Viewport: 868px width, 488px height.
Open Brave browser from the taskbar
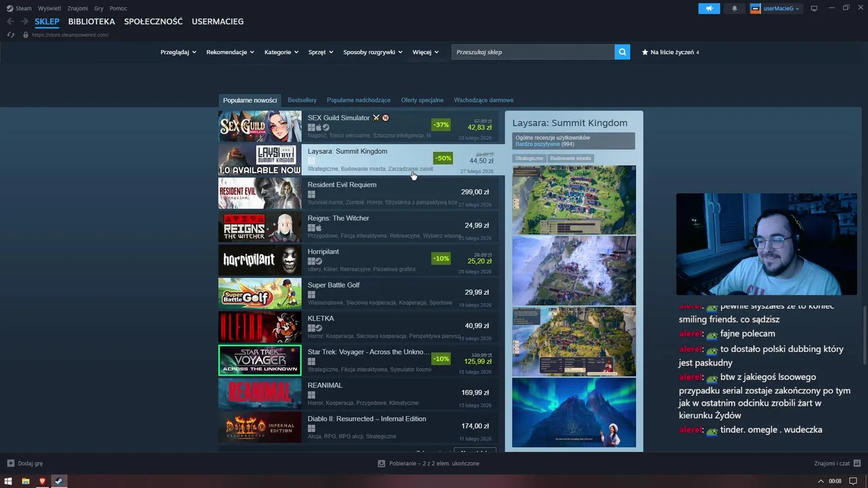(x=42, y=481)
